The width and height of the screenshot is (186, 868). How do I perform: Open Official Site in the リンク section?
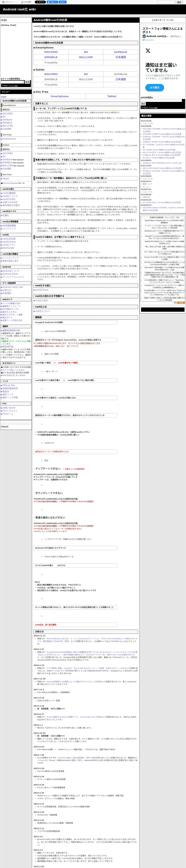pos(8,386)
